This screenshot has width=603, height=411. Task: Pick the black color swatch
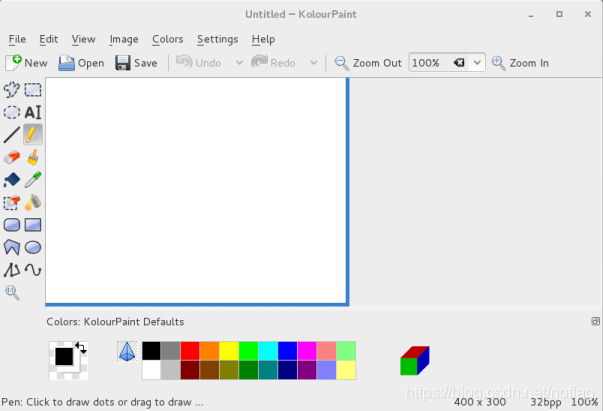[x=152, y=351]
